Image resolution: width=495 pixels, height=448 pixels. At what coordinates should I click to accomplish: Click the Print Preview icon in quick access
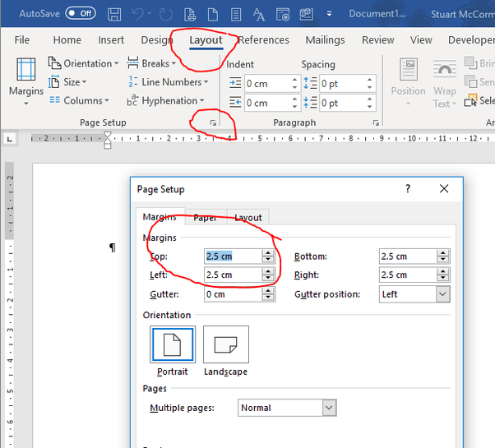[190, 15]
